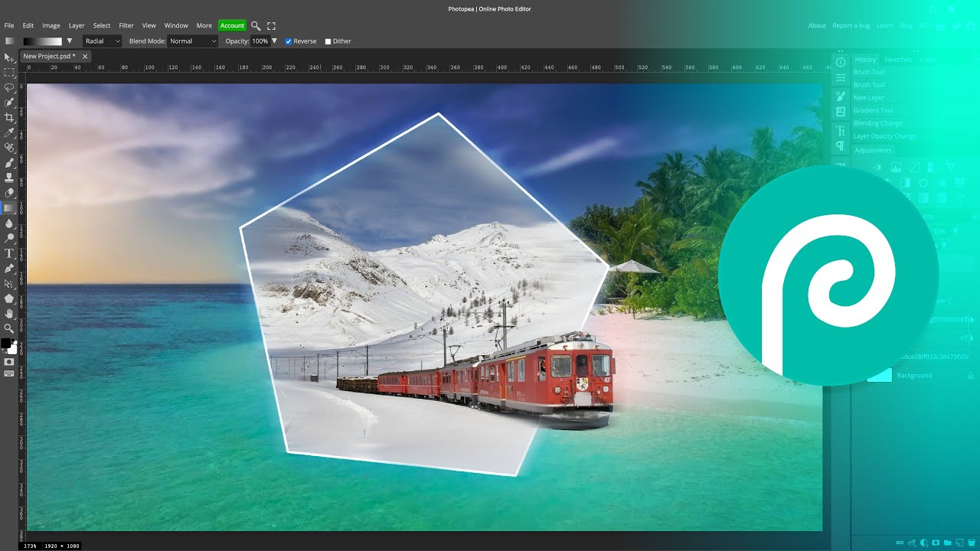
Task: Open the Radial gradient type dropdown
Action: click(103, 41)
